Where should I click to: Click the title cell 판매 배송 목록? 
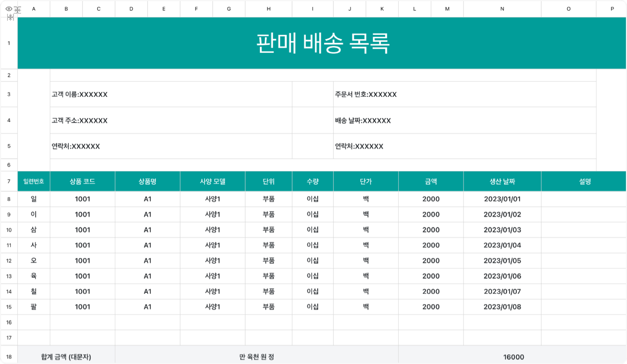point(322,43)
